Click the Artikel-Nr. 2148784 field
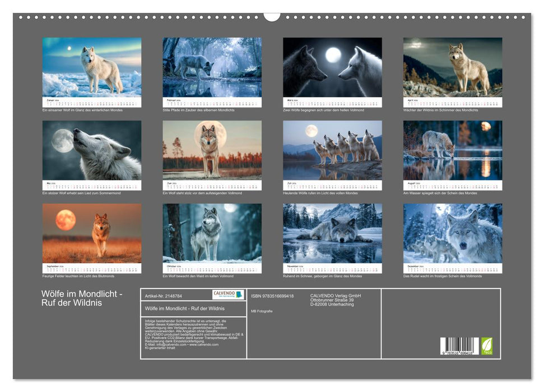This screenshot has width=544, height=392. pos(164,296)
